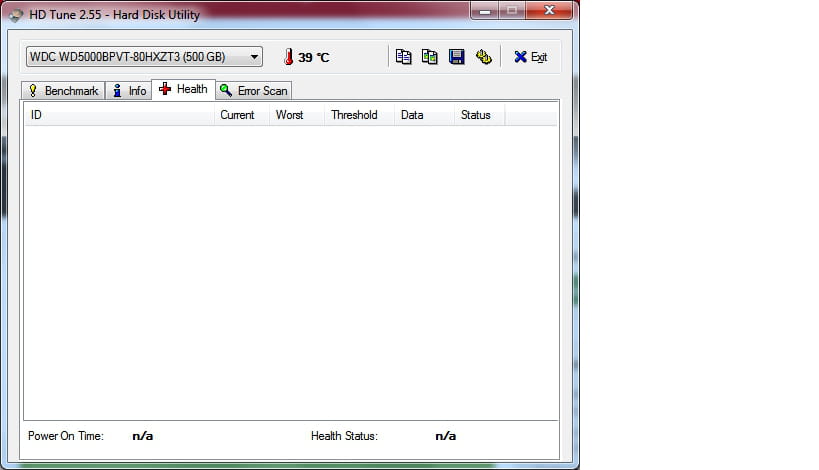Click the 39 °C temperature reading

click(313, 57)
